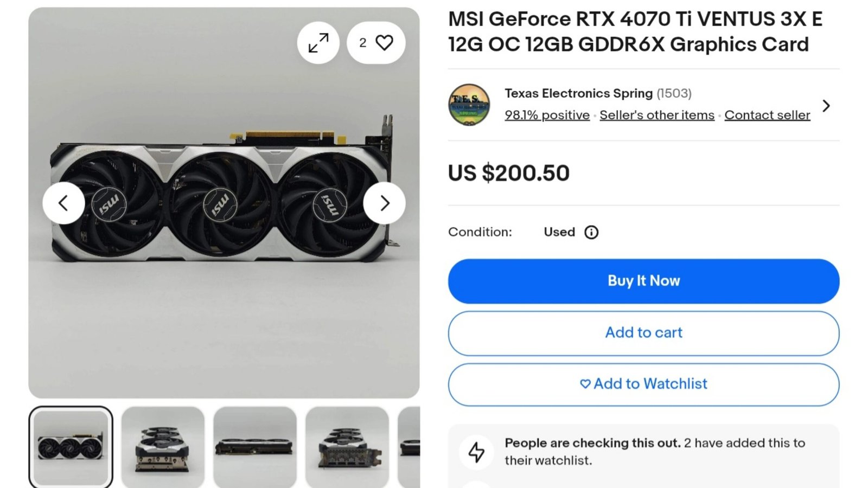
Task: Open condition info icon beside Used
Action: pyautogui.click(x=591, y=232)
